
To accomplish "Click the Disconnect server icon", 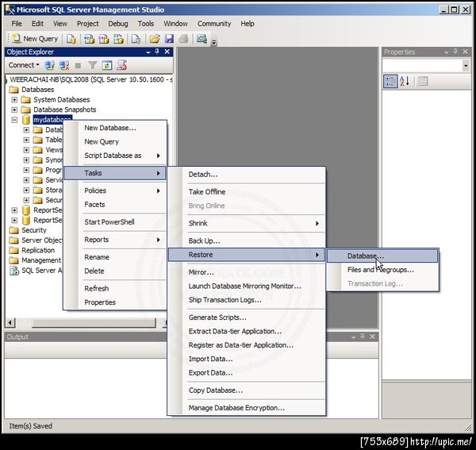I will click(x=64, y=65).
